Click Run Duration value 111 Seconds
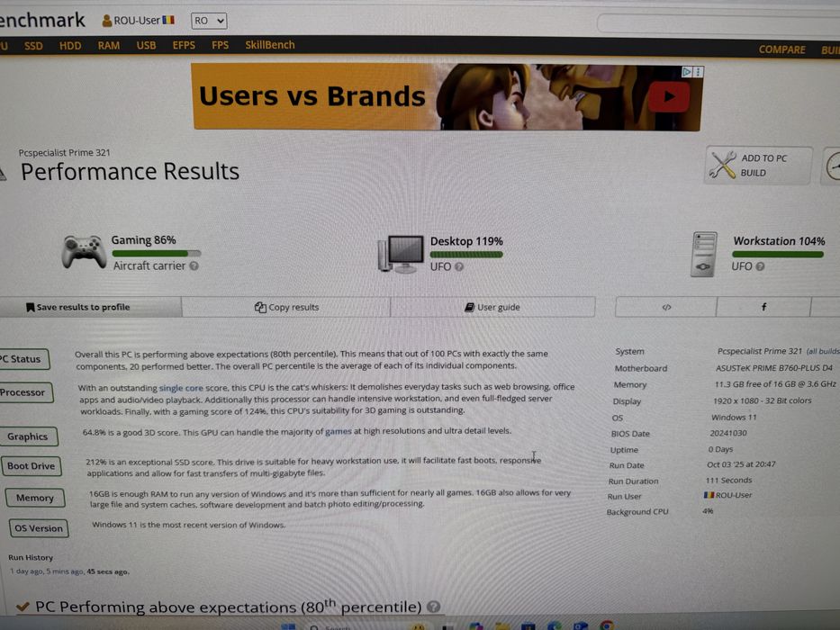Screen dimensions: 840x630 [728, 480]
